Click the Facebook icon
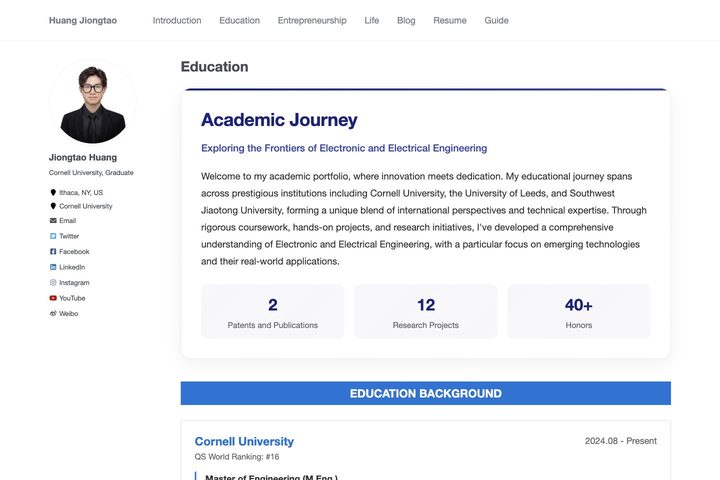The height and width of the screenshot is (480, 720). point(53,252)
